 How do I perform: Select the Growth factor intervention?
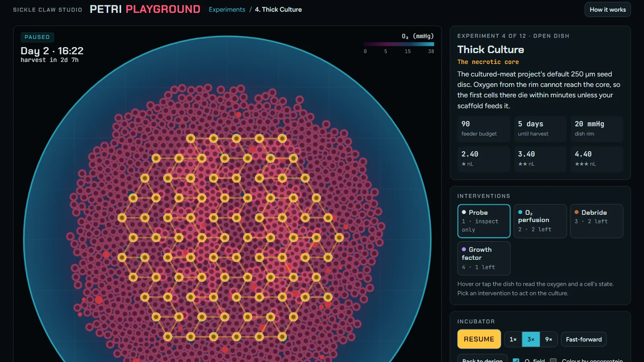(x=484, y=258)
